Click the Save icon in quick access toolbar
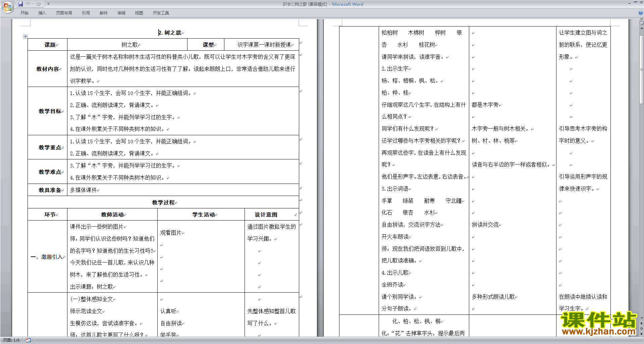Screen dimensions: 644x344 coord(20,4)
